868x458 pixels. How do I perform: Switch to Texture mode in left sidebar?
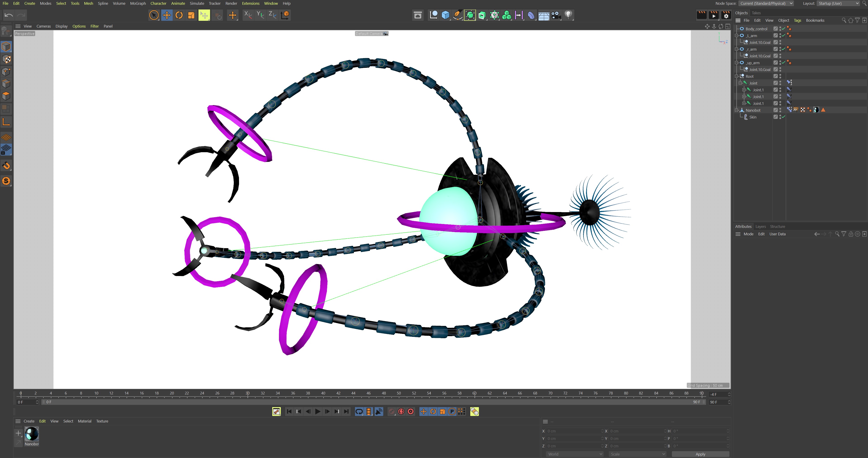(x=6, y=59)
